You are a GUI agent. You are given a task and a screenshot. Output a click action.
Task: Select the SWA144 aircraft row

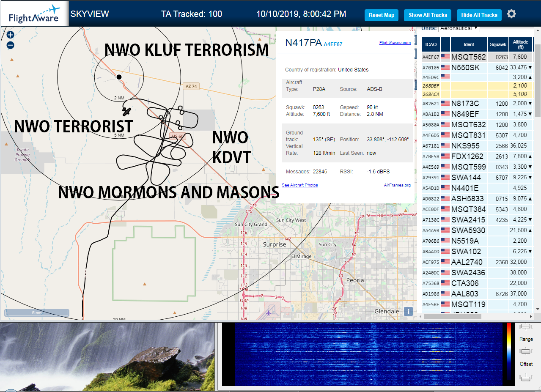pyautogui.click(x=478, y=177)
